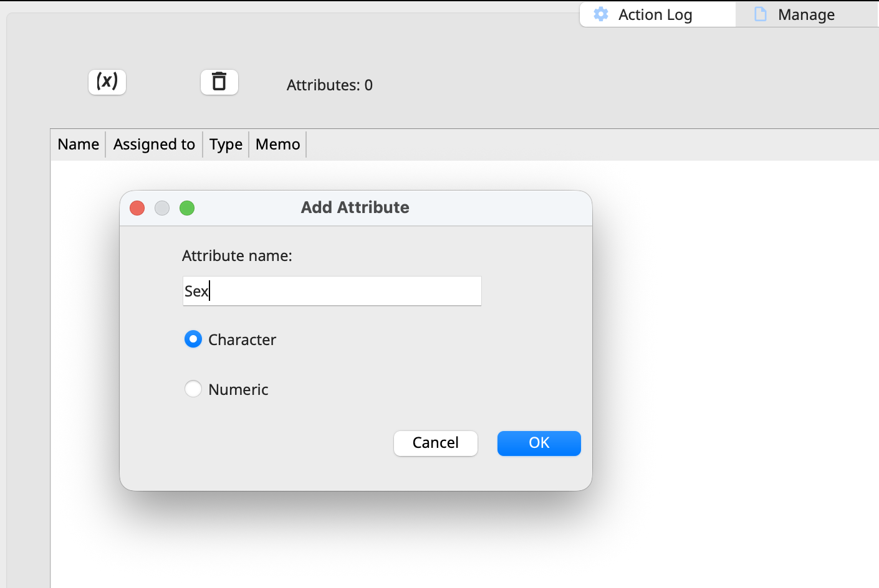Click into the Attribute name field
Image resolution: width=879 pixels, height=588 pixels.
332,291
